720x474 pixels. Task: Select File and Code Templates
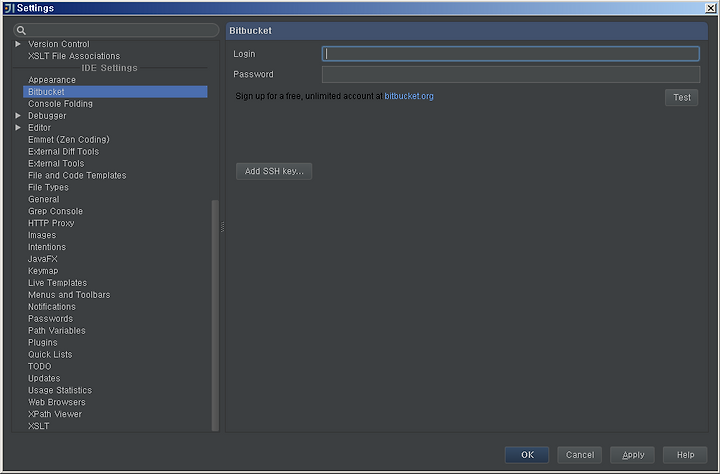tap(77, 175)
